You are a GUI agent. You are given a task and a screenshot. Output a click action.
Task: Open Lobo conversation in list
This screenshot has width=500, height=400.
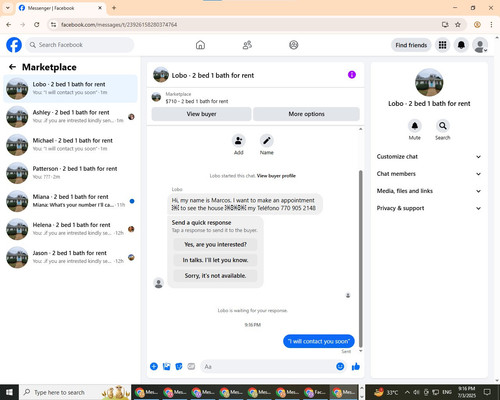click(x=70, y=88)
